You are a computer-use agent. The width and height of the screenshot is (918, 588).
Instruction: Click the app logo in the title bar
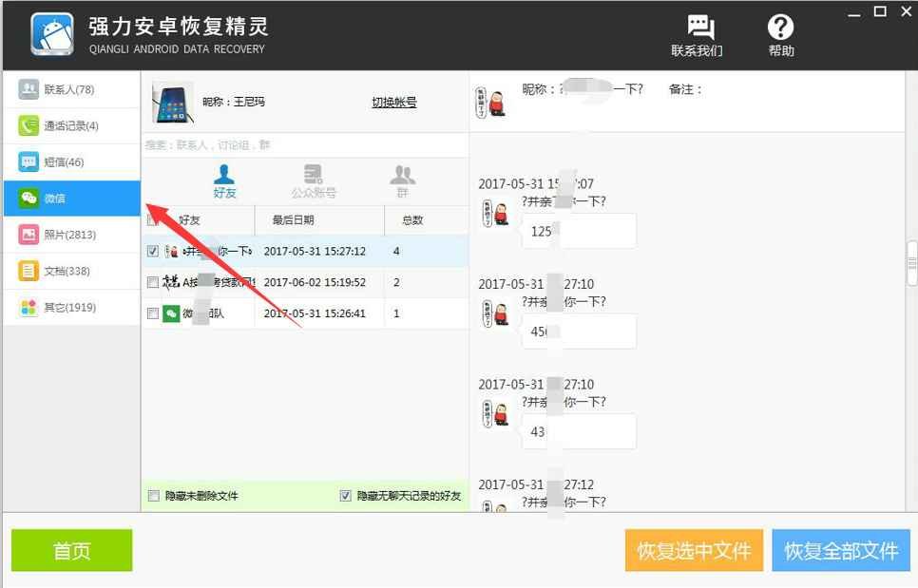[x=52, y=34]
